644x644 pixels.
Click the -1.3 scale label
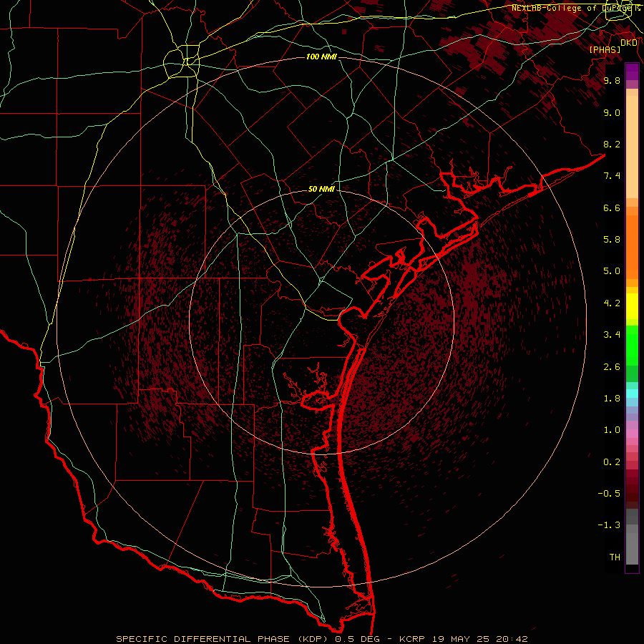coord(609,525)
